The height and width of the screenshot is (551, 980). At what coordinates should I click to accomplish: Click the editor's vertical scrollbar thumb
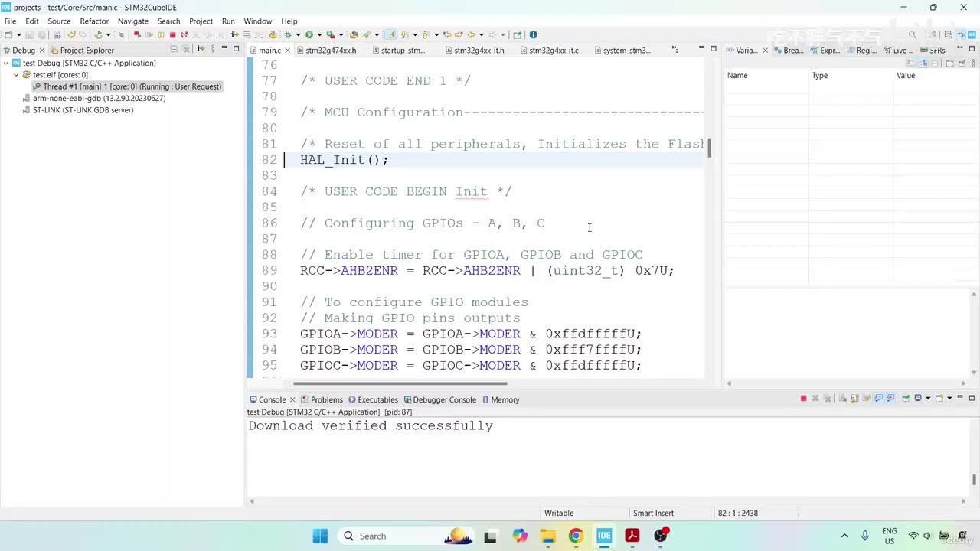[x=710, y=148]
